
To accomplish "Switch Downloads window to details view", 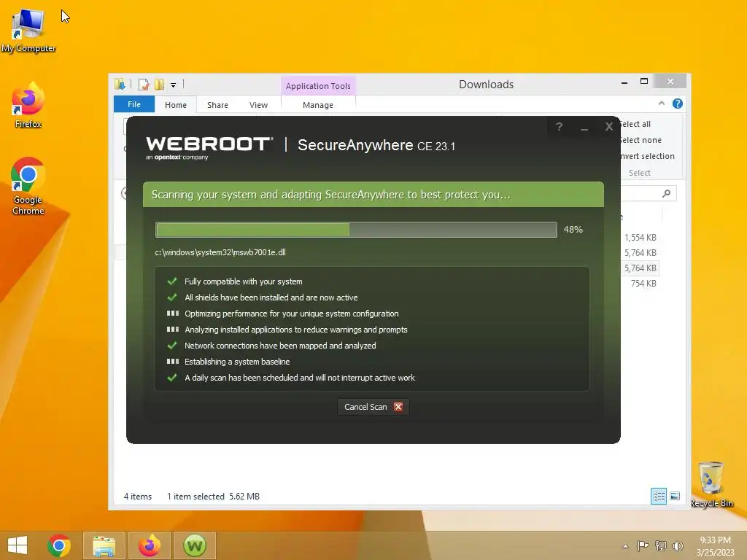I will click(659, 496).
